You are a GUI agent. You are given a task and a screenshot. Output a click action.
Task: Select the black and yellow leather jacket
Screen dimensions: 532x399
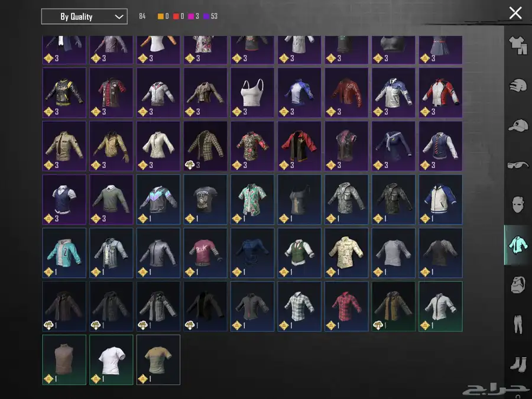pyautogui.click(x=64, y=93)
